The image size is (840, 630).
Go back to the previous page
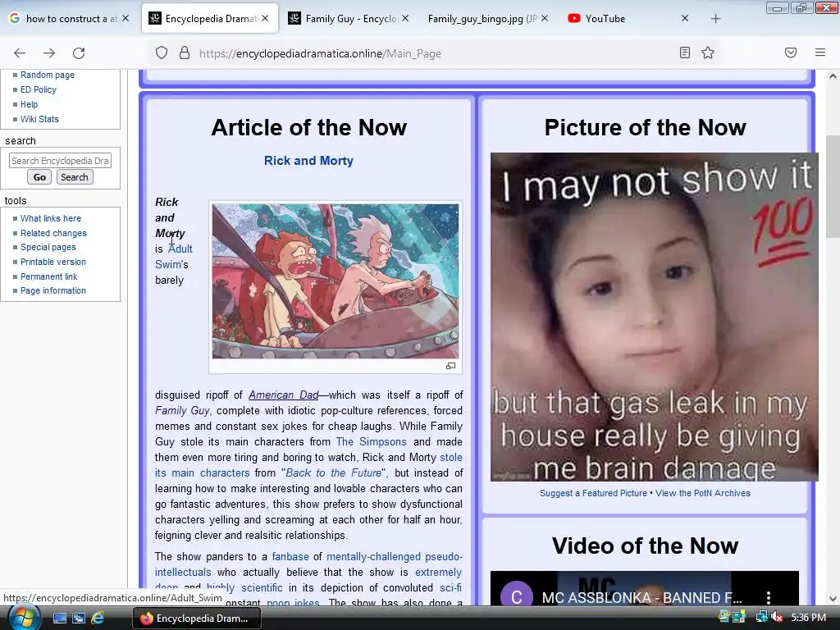click(x=20, y=53)
